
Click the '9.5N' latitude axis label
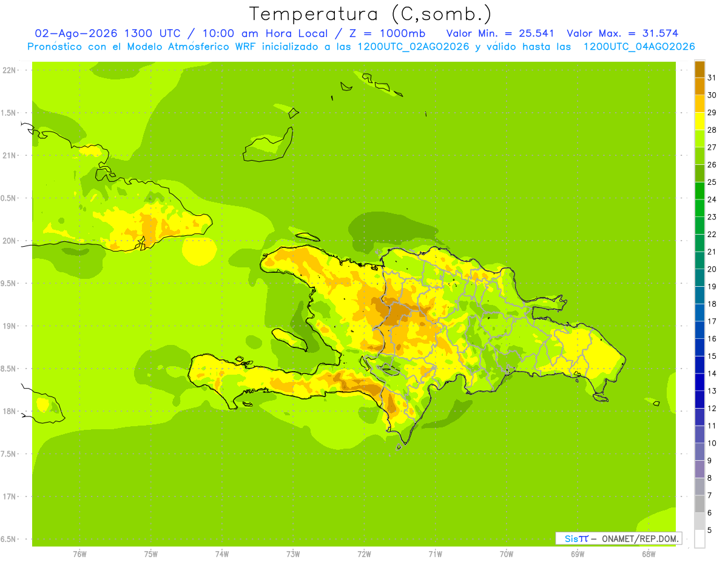tap(9, 283)
